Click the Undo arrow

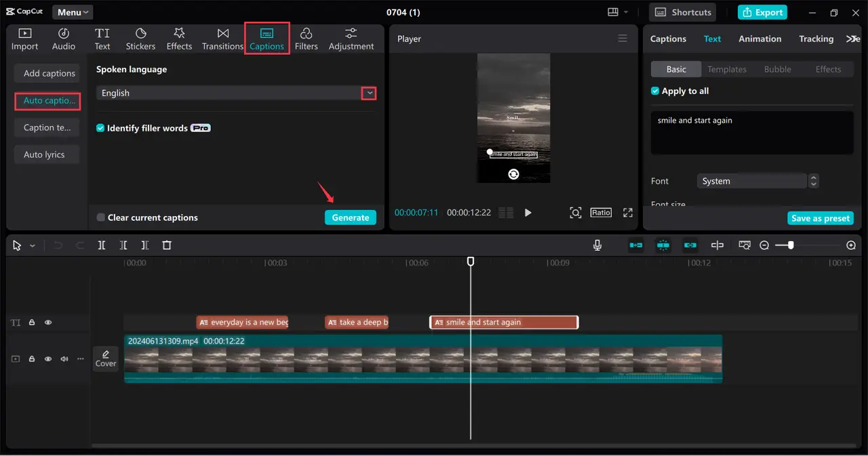[58, 245]
